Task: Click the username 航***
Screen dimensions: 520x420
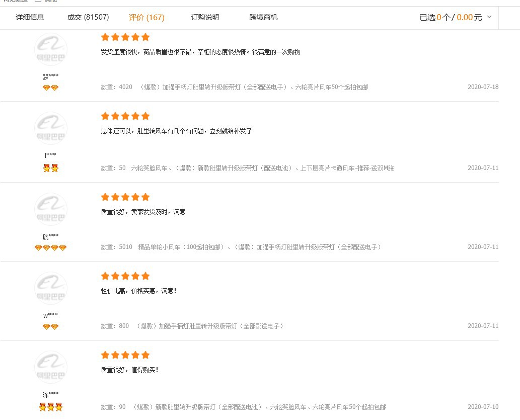Action: point(50,236)
